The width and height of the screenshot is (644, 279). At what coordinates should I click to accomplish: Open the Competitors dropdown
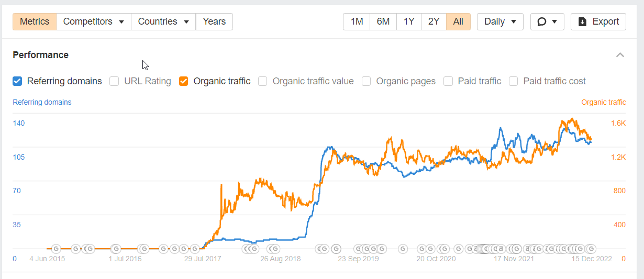94,21
